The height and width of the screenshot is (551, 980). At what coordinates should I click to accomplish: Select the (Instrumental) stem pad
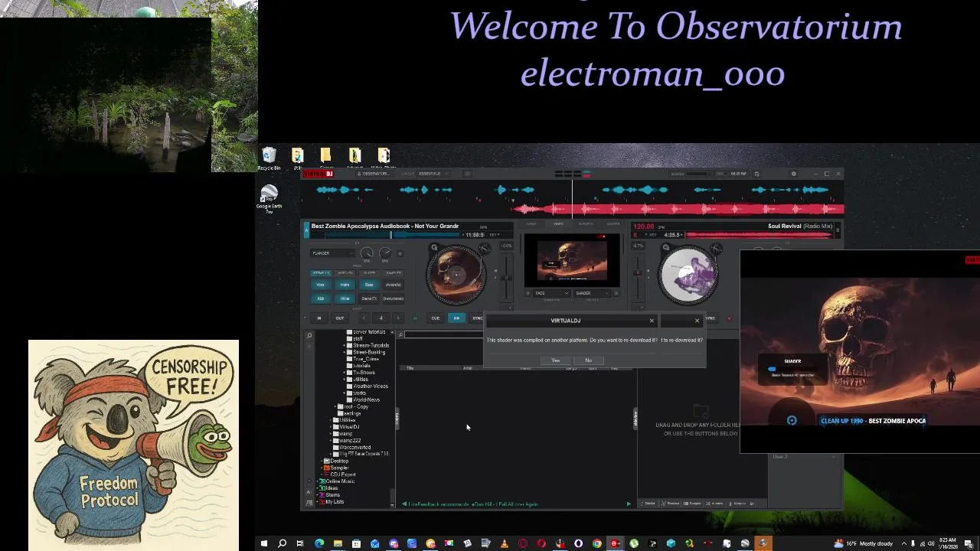[393, 298]
